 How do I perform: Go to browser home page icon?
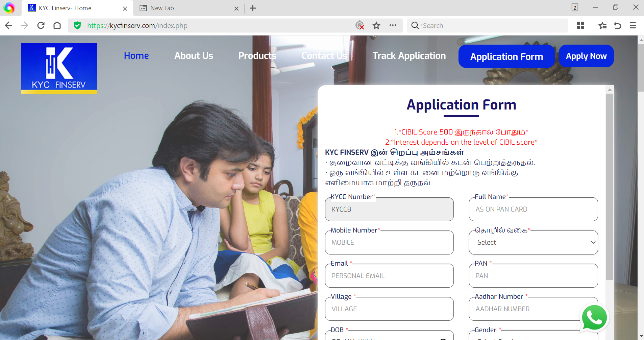point(57,26)
